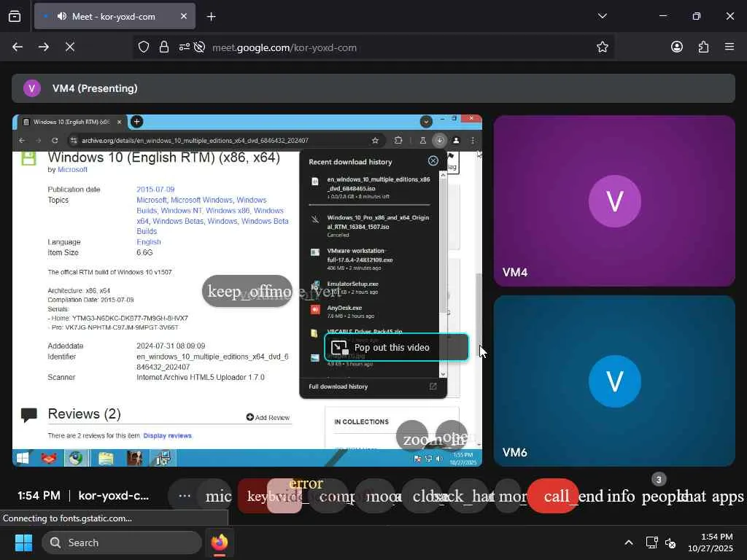Open meeting details info panel

(621, 496)
